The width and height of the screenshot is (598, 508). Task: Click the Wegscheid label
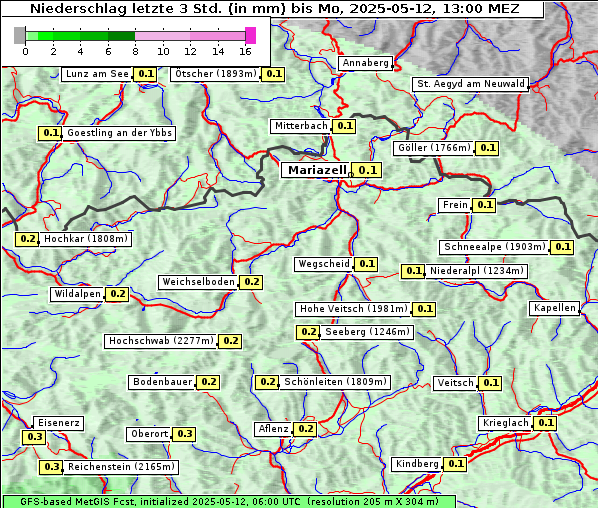click(323, 264)
